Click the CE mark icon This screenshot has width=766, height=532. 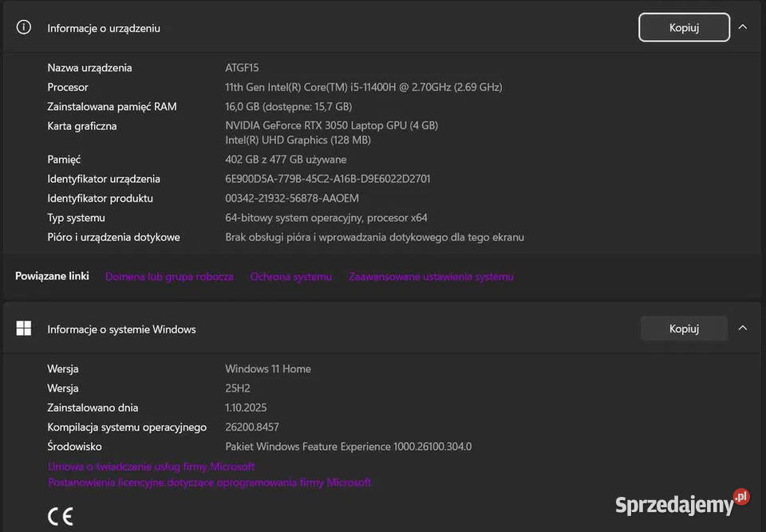click(61, 516)
